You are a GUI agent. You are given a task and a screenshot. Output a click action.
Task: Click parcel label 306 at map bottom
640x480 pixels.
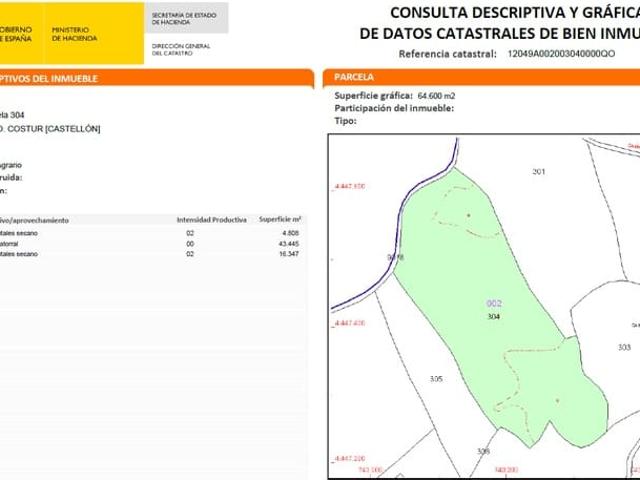[483, 451]
